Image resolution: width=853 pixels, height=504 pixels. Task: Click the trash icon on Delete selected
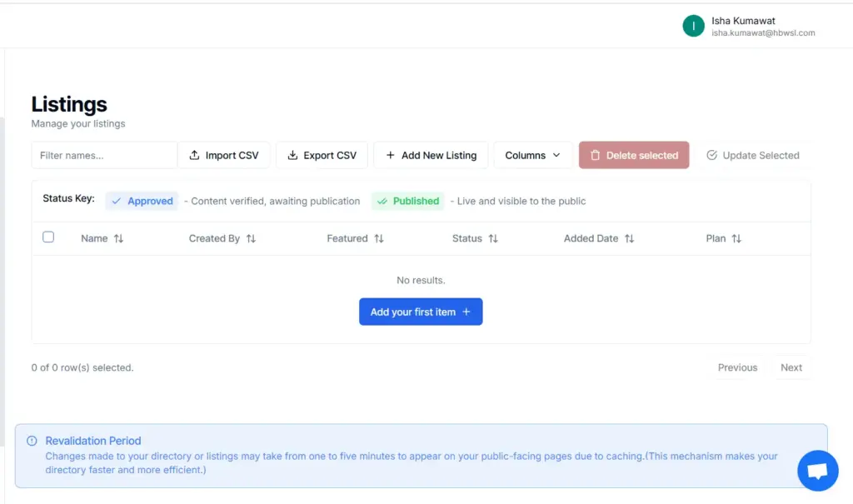pyautogui.click(x=596, y=155)
